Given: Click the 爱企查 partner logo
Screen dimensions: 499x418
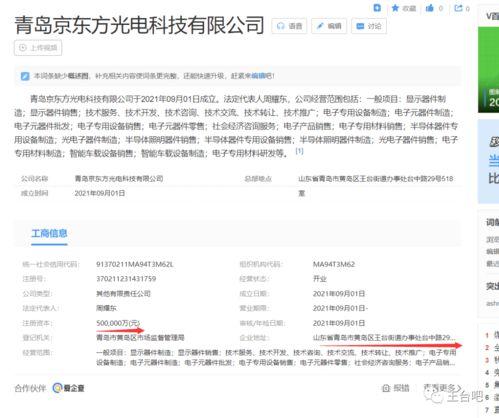Looking at the screenshot, I should (x=69, y=388).
